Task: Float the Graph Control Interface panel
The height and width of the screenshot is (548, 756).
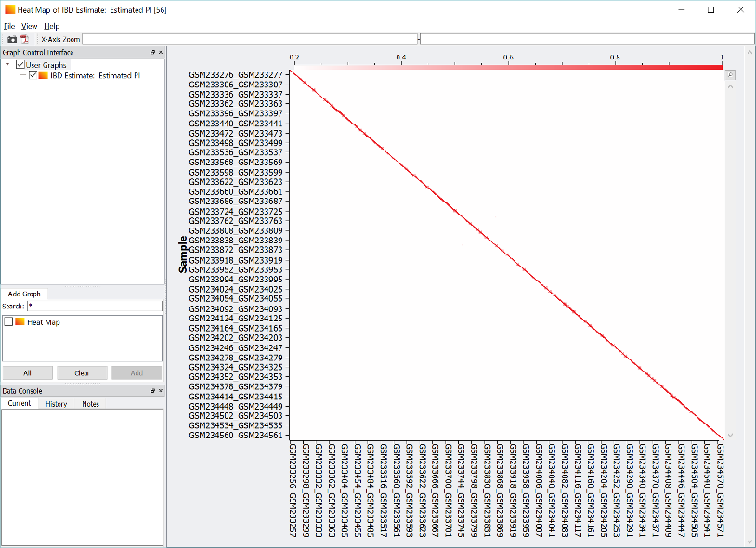Action: pyautogui.click(x=152, y=53)
